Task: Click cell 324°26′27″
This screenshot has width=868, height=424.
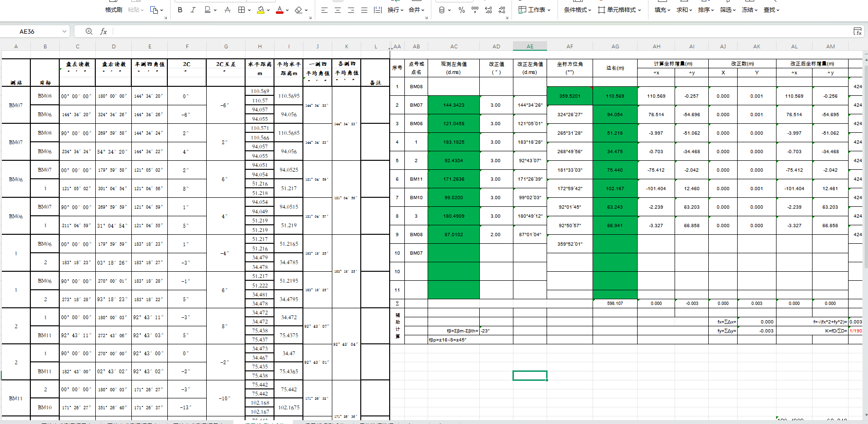Action: click(x=569, y=114)
